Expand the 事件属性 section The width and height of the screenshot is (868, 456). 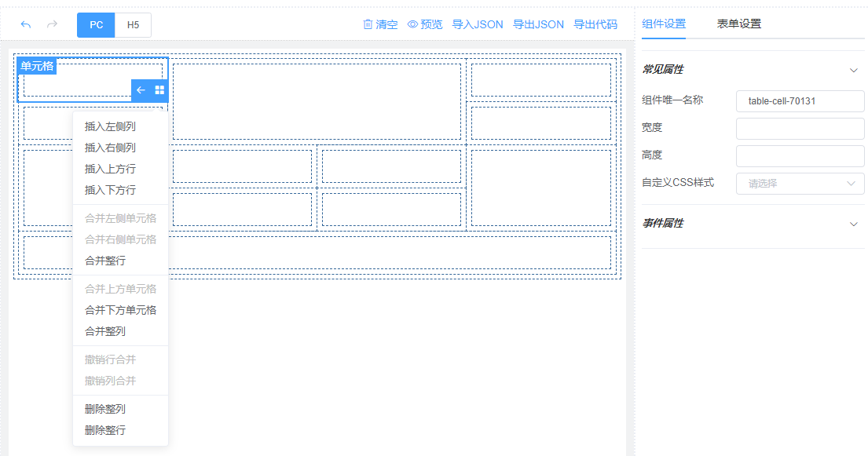(x=853, y=224)
